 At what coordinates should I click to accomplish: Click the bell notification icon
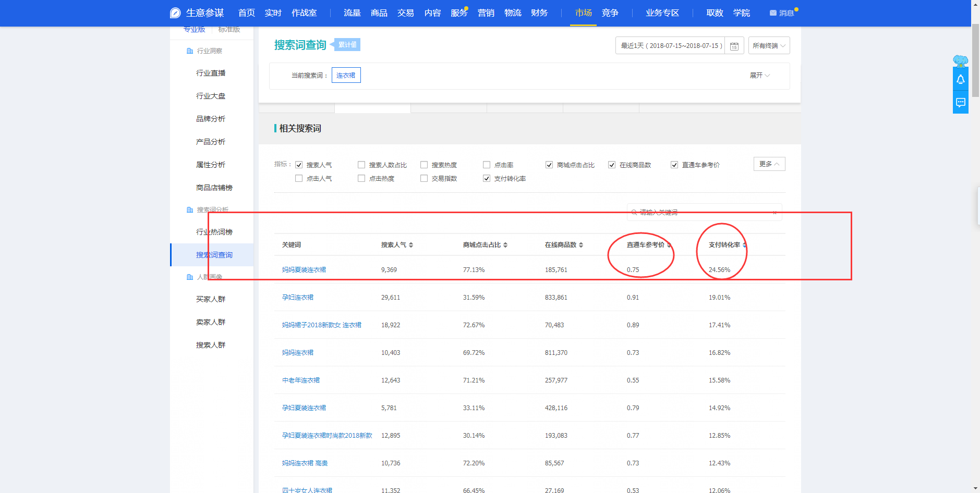pos(961,79)
